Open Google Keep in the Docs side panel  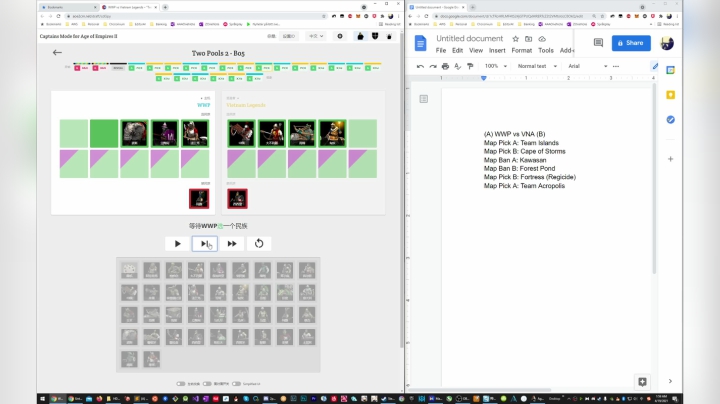tap(670, 95)
